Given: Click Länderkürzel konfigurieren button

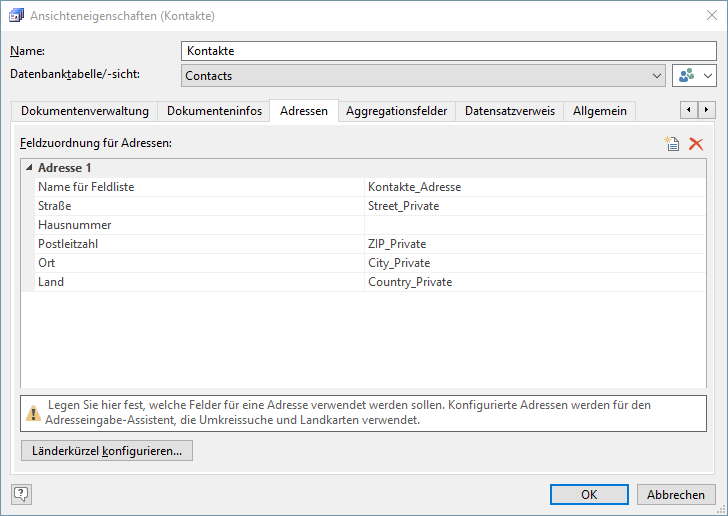Looking at the screenshot, I should click(x=107, y=451).
